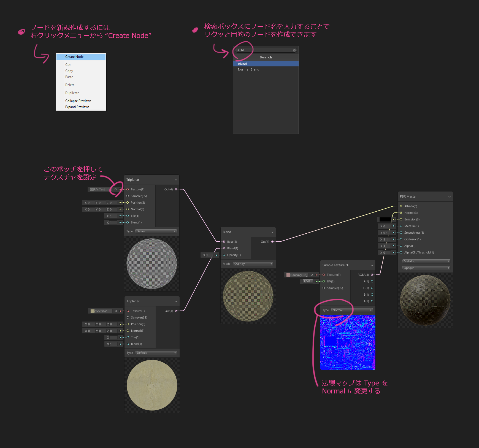This screenshot has height=448, width=479.
Task: Open the Metallic workflow dropdown
Action: click(426, 261)
